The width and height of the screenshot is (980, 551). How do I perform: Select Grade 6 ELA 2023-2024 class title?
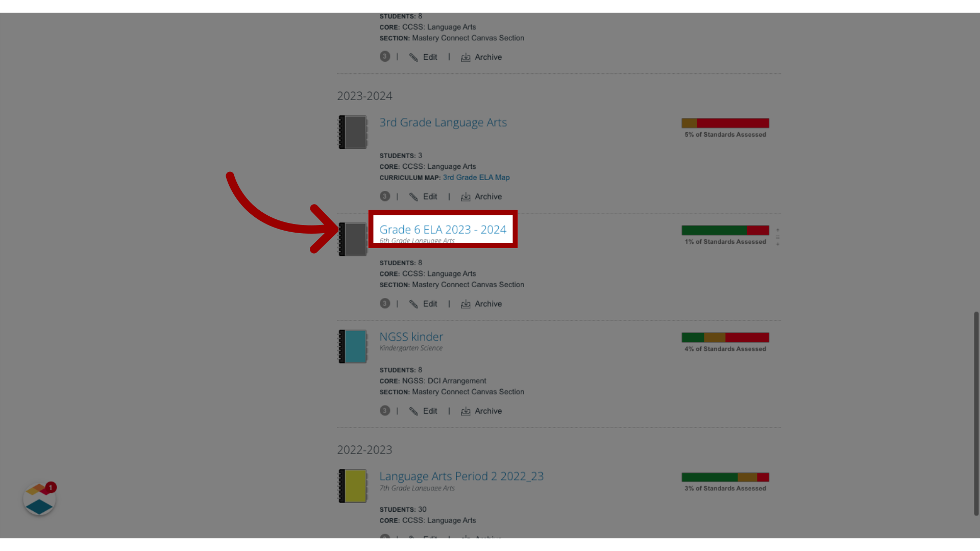coord(443,229)
